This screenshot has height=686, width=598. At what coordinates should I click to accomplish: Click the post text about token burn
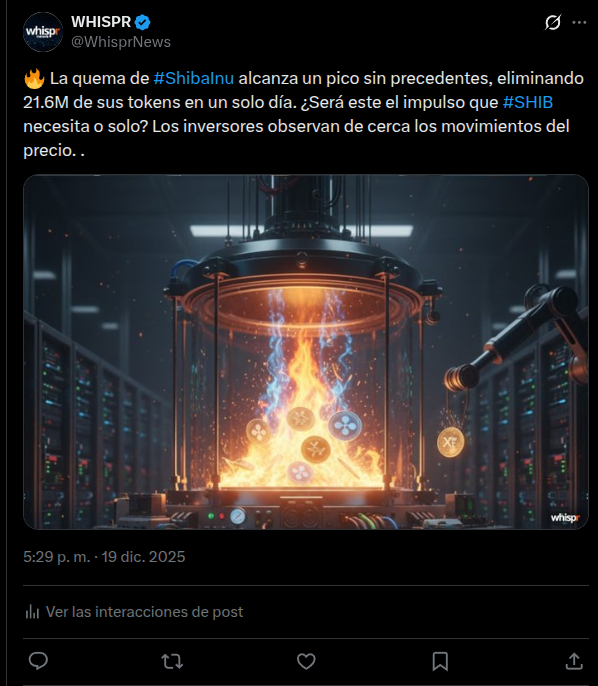pyautogui.click(x=304, y=114)
